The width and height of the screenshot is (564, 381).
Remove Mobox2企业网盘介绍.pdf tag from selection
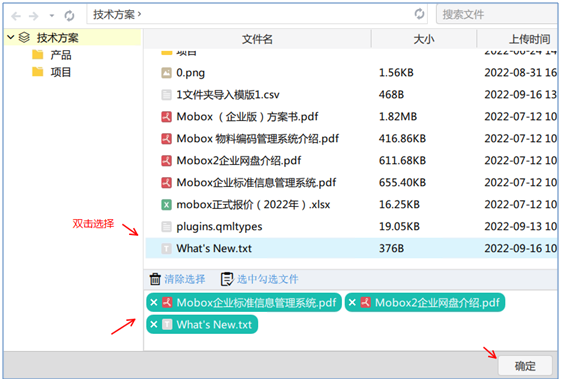click(352, 302)
